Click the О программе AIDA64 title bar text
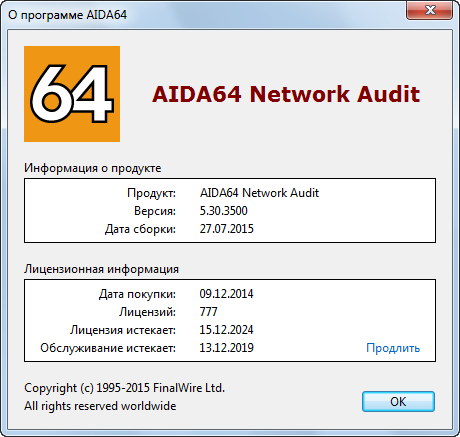Image resolution: width=460 pixels, height=437 pixels. point(68,15)
